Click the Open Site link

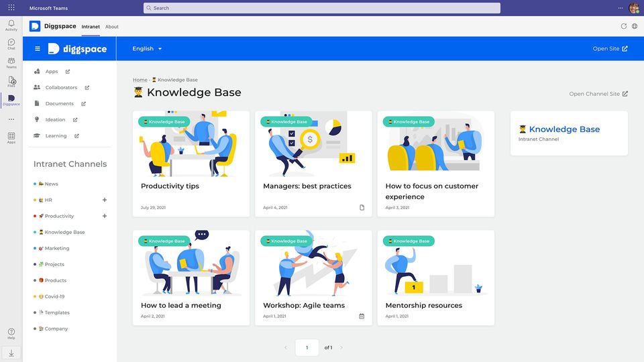610,48
